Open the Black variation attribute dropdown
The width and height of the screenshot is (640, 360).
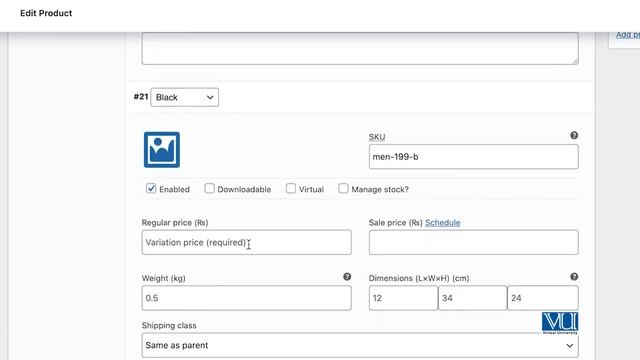coord(184,97)
